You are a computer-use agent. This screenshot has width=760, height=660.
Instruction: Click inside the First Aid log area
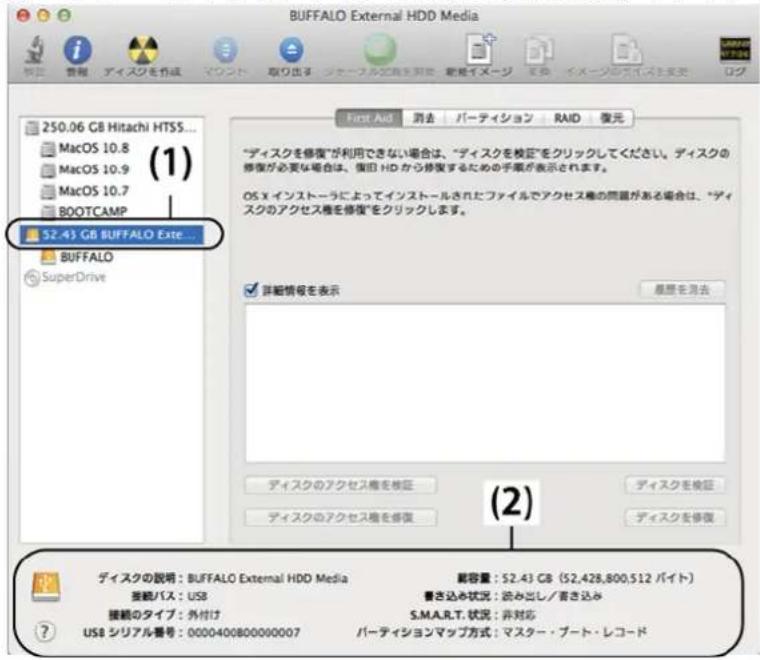coord(485,383)
